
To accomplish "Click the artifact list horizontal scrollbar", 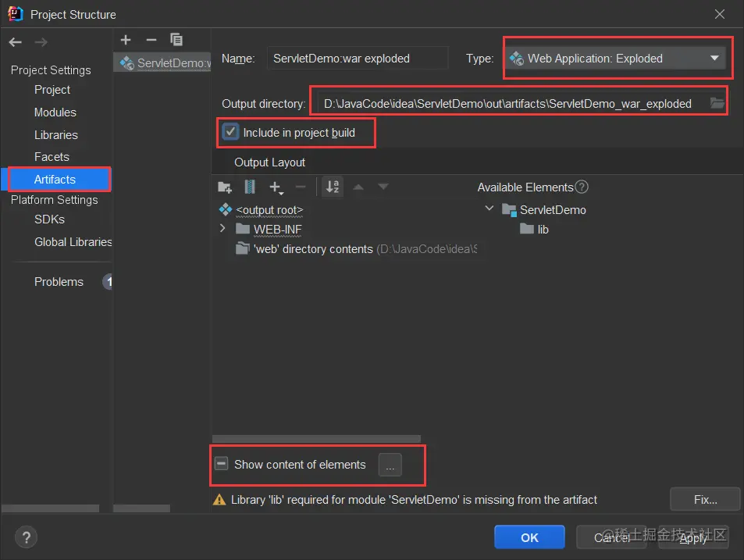I will 142,508.
